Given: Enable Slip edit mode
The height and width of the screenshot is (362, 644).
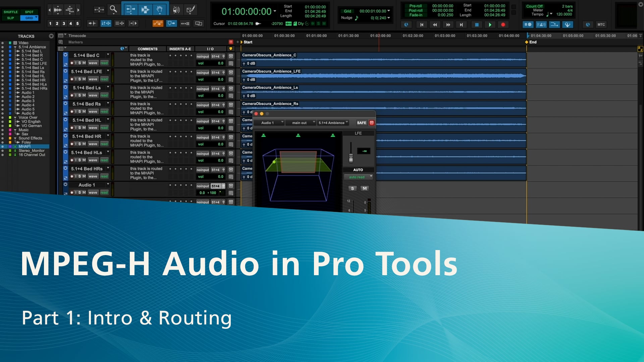Looking at the screenshot, I should pyautogui.click(x=11, y=18).
